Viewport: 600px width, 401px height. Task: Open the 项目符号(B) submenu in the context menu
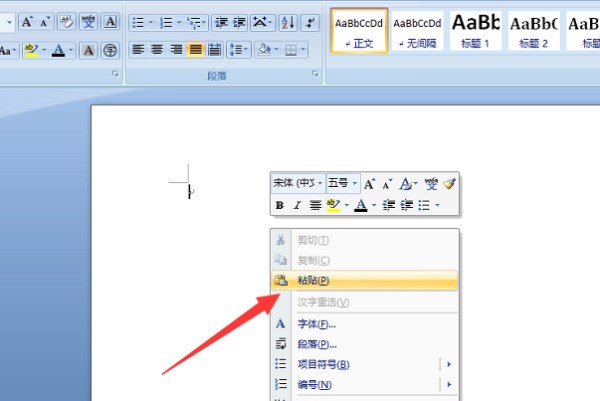coord(364,364)
